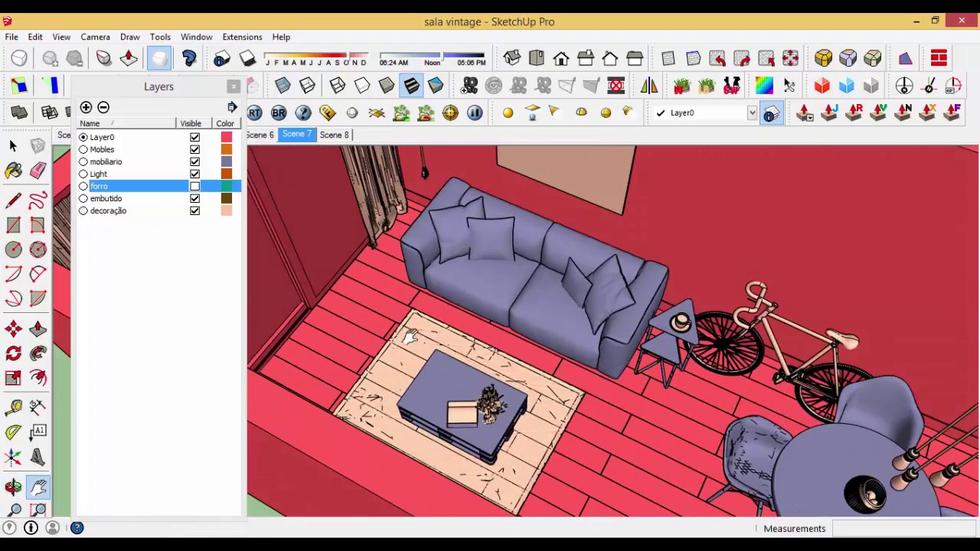Image resolution: width=980 pixels, height=551 pixels.
Task: Open the Camera menu
Action: [x=96, y=37]
